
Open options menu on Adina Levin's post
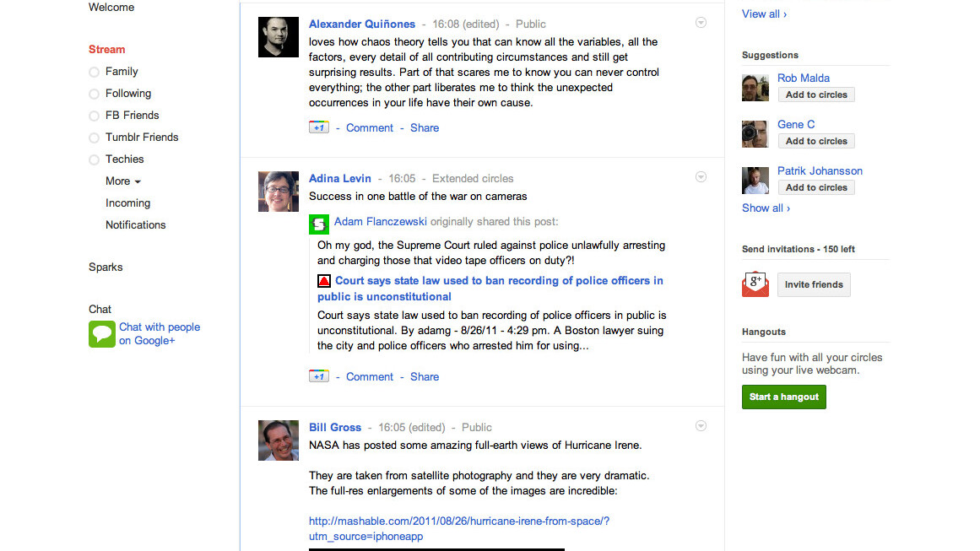tap(701, 177)
